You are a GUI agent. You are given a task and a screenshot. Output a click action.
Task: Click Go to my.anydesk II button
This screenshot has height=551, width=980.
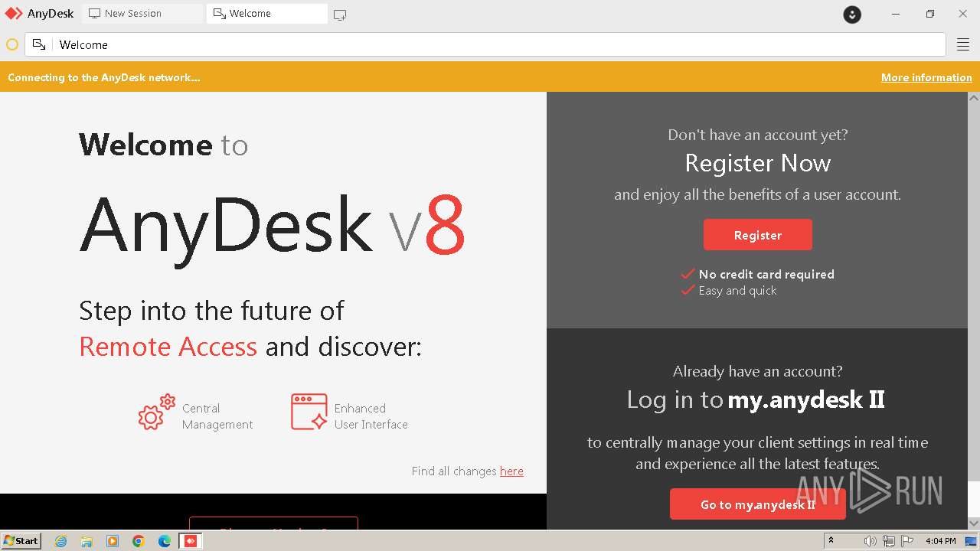(x=758, y=504)
